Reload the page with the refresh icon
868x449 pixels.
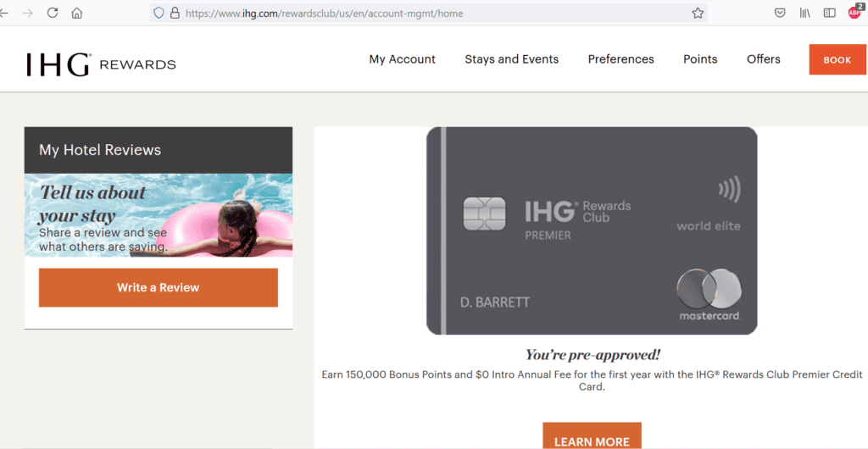tap(52, 14)
